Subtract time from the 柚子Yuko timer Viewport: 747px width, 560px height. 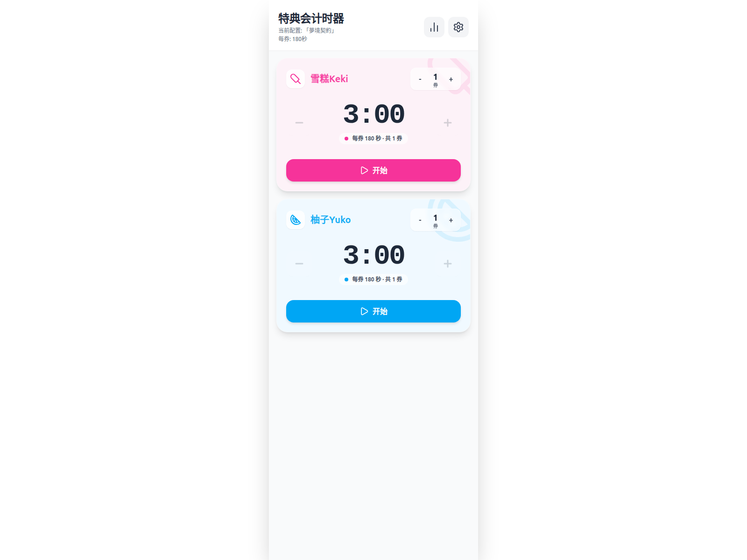click(x=299, y=264)
